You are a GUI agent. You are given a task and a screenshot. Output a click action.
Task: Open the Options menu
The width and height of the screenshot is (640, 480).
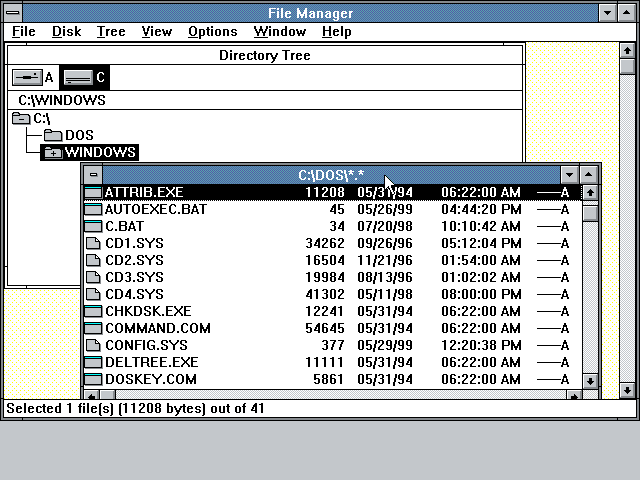(x=213, y=31)
